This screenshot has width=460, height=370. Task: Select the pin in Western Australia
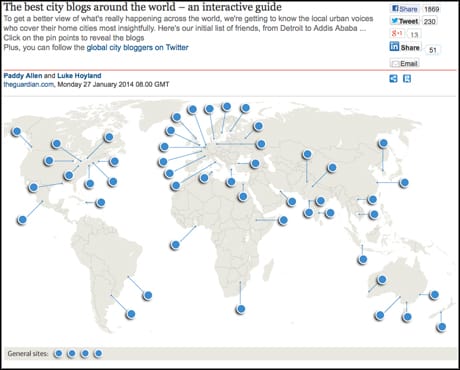(382, 279)
